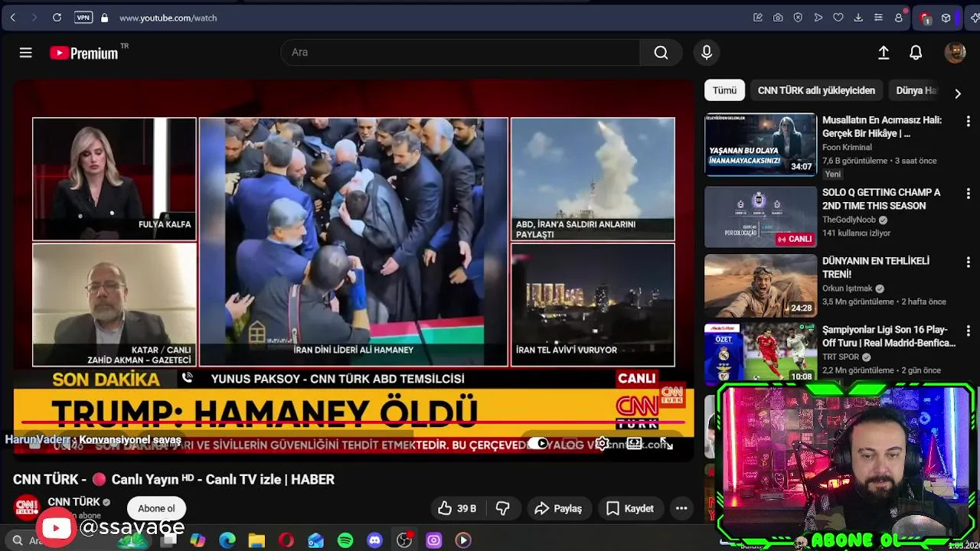Open File Explorer from the taskbar

coord(256,540)
